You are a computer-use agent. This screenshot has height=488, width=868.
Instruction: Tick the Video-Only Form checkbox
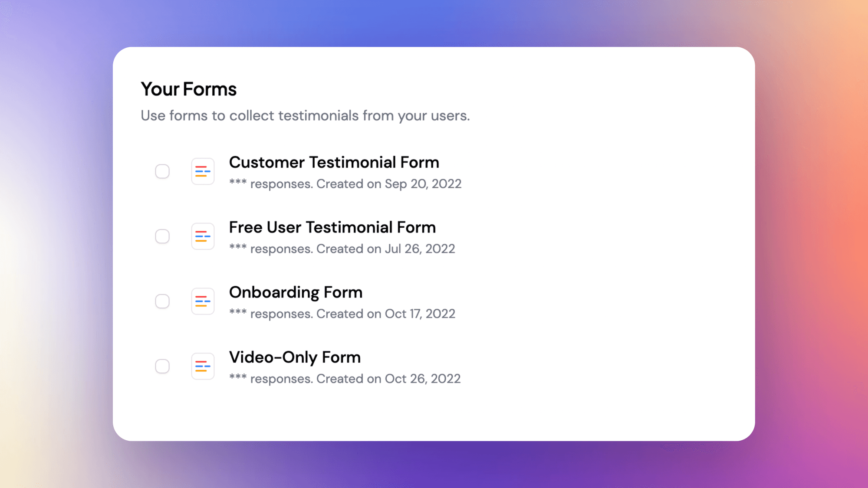(x=162, y=366)
